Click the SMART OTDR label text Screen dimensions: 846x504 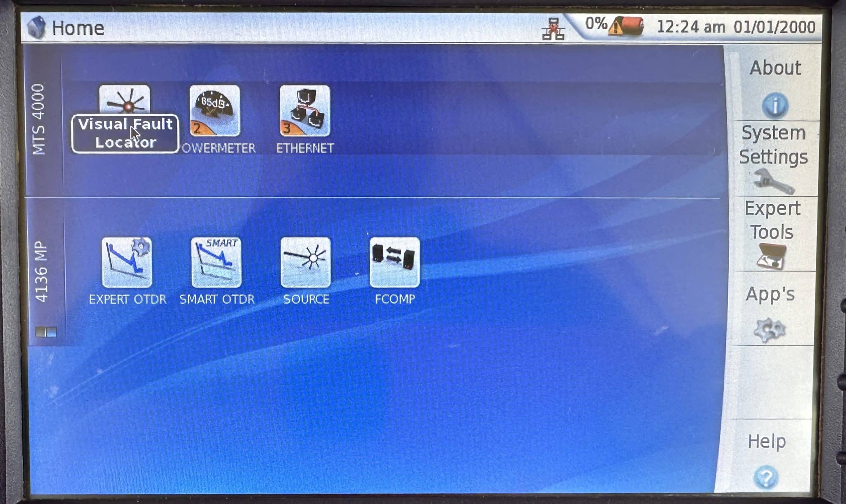(x=217, y=299)
